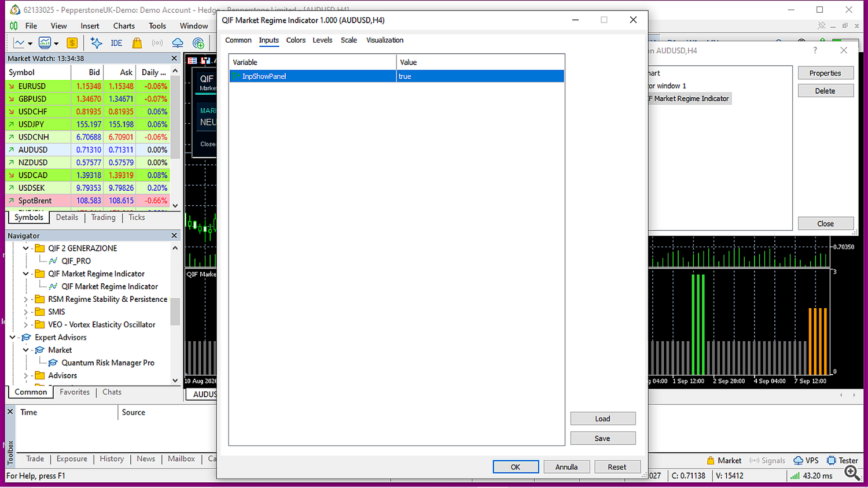Expand the VEO - Vortex Elasticity Oscillator folder
This screenshot has width=868, height=488.
(x=25, y=324)
